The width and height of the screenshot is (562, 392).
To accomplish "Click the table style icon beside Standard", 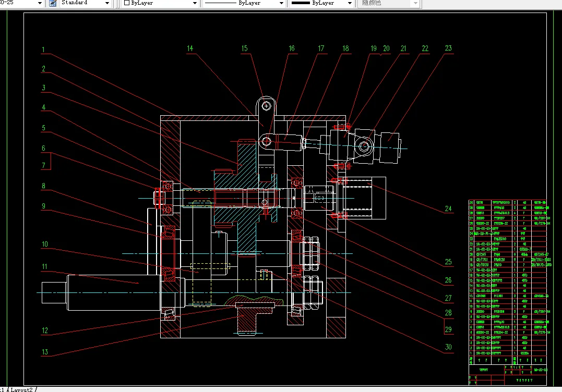I will 53,3.
